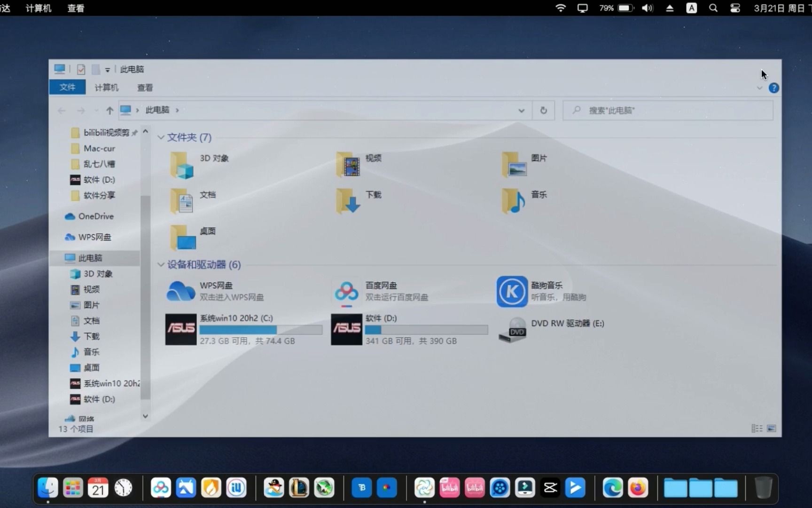
Task: Click the 搜索"此电脑" search field
Action: tap(668, 110)
